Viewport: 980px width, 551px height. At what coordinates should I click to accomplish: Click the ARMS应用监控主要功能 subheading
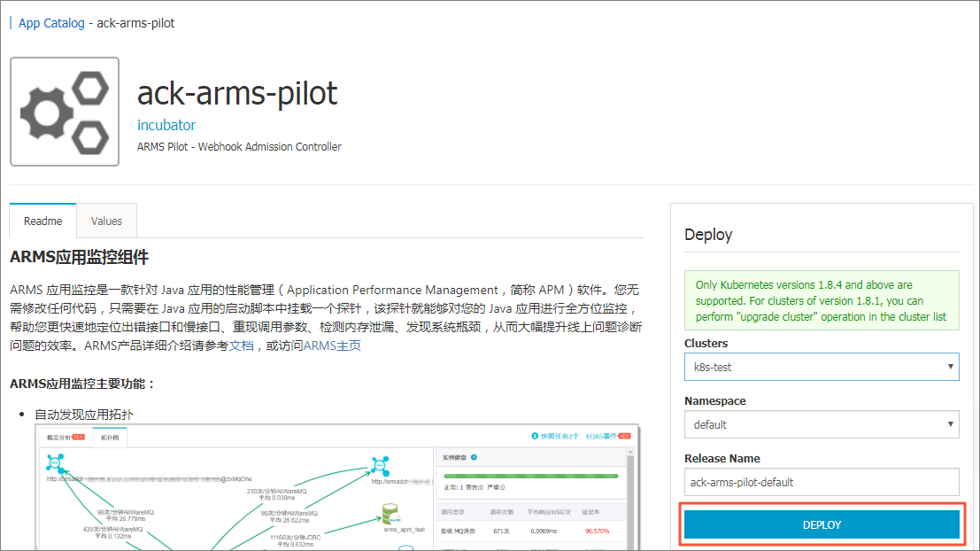pyautogui.click(x=81, y=384)
